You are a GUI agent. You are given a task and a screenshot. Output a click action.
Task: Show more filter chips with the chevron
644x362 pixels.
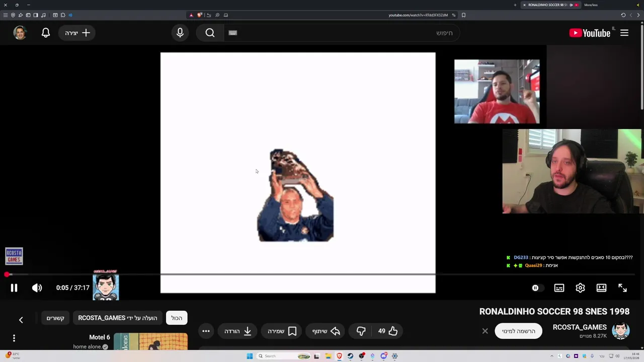pos(21,320)
